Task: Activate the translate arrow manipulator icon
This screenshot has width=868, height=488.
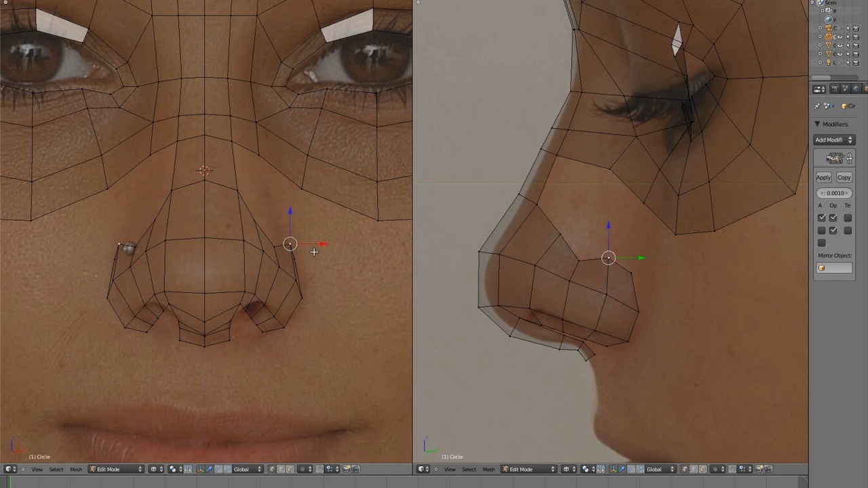Action: coord(210,469)
